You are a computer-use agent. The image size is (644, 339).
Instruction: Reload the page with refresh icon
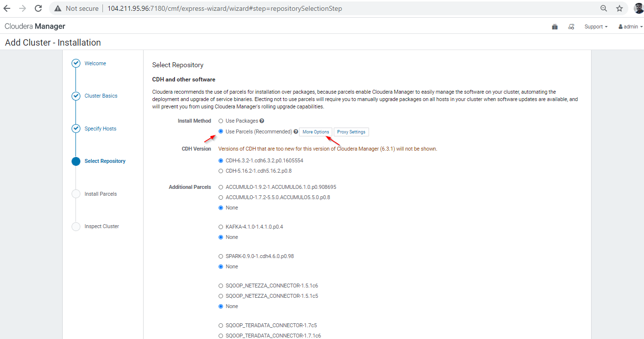tap(38, 8)
